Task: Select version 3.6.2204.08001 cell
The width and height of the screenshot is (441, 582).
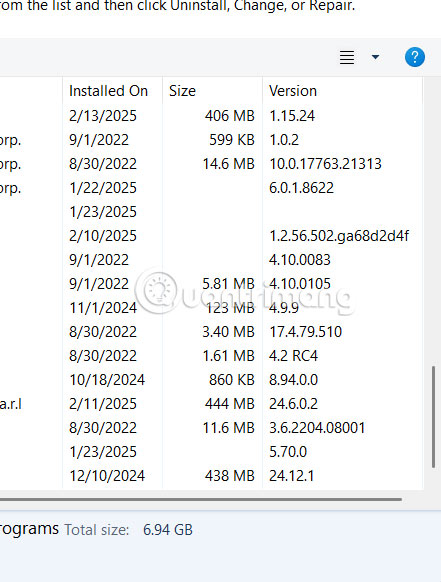Action: point(317,428)
